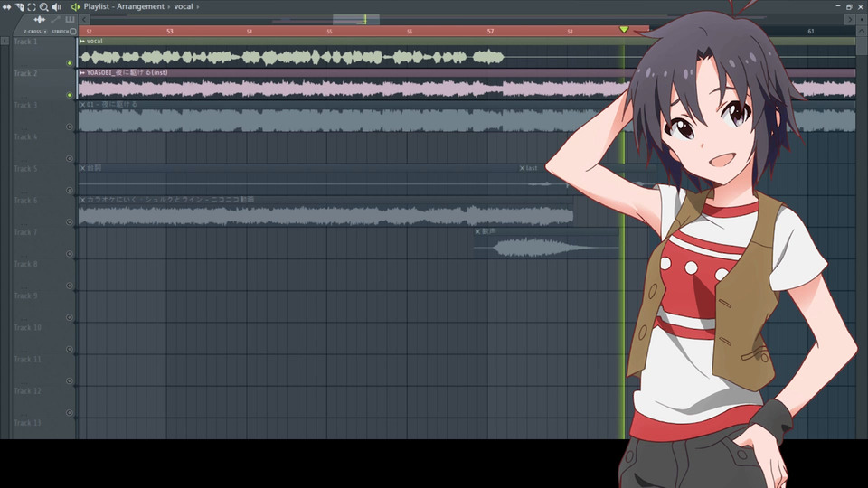Viewport: 868px width, 488px height.
Task: Jump to bar 57 on the timeline ruler
Action: pyautogui.click(x=490, y=32)
